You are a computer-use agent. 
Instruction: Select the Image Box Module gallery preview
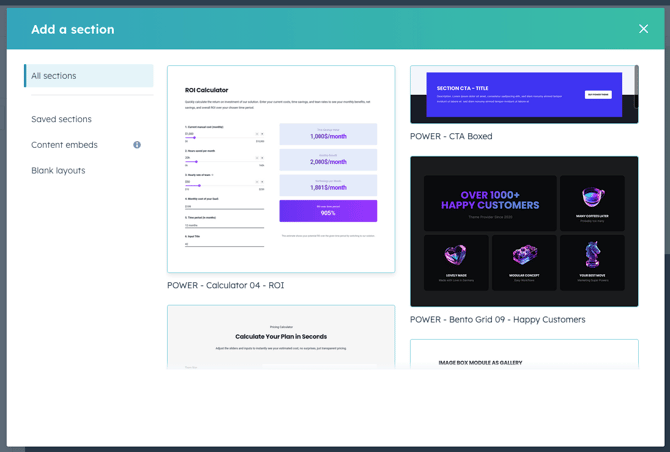pyautogui.click(x=523, y=355)
